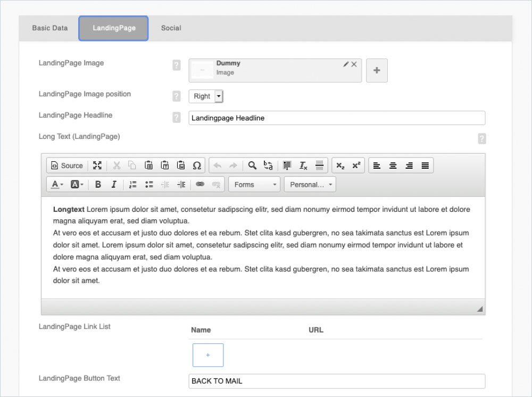This screenshot has height=397, width=532.
Task: Open Source view in editor toolbar
Action: coord(67,166)
